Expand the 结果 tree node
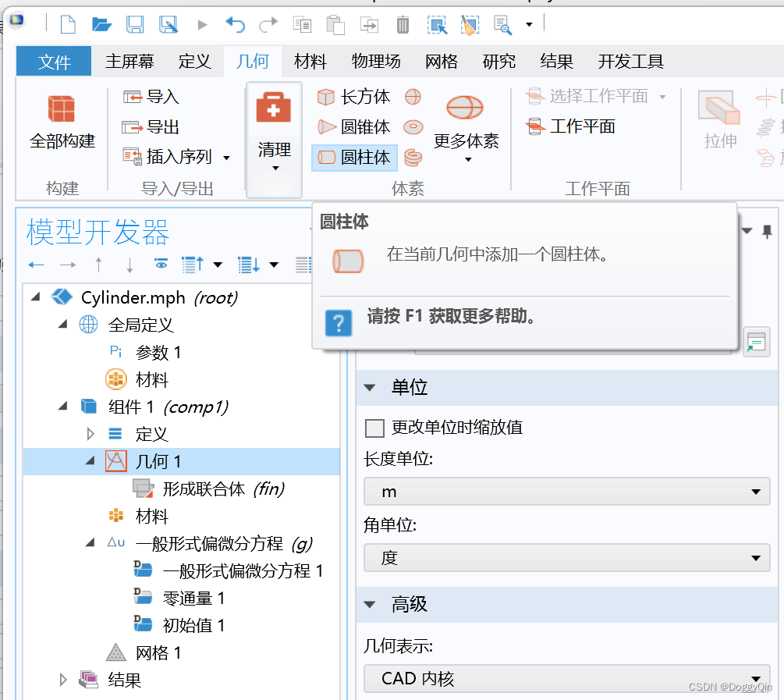This screenshot has height=700, width=784. (x=63, y=680)
